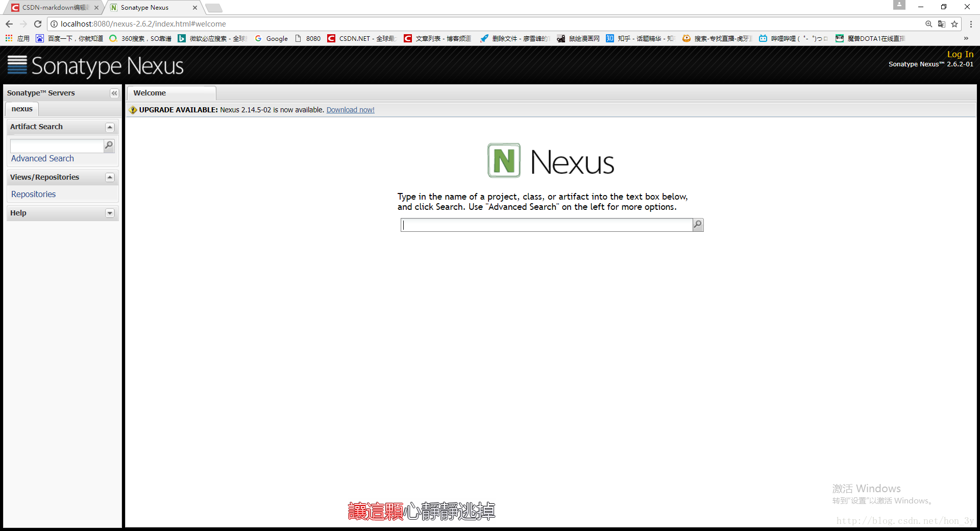Bookmark this page with the star icon
This screenshot has width=980, height=531.
(x=954, y=24)
